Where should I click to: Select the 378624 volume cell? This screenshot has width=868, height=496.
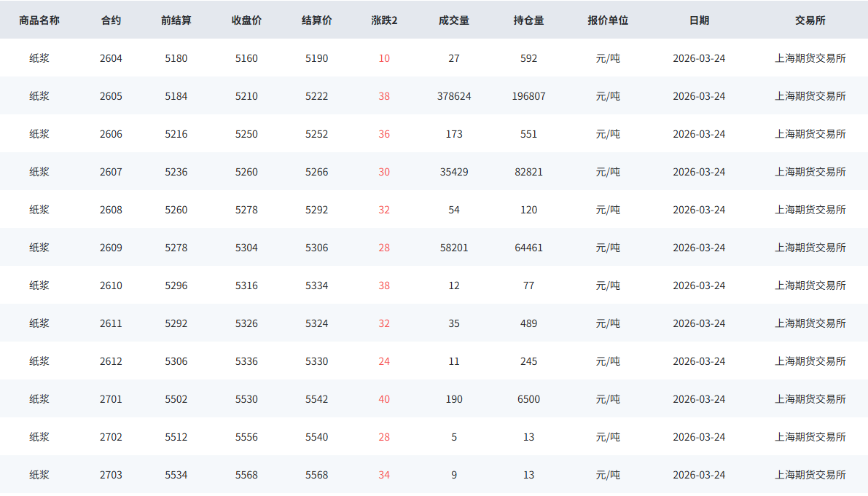pos(454,96)
